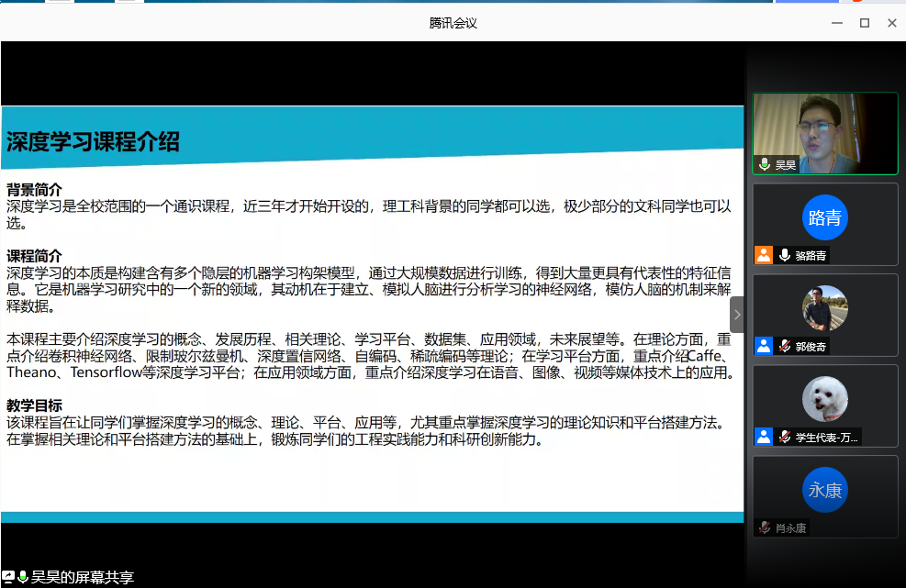Image resolution: width=906 pixels, height=588 pixels.
Task: Click the blue attendee badge beside 郭俊奇
Action: (x=764, y=345)
